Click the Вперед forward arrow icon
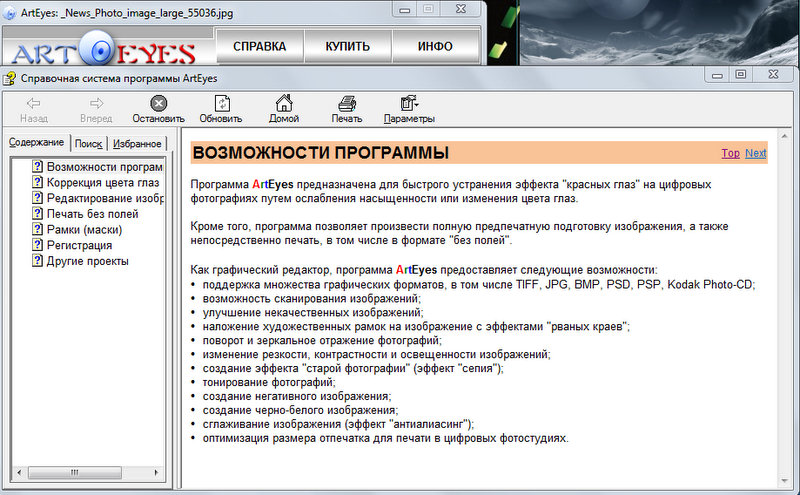Viewport: 800px width, 495px height. point(96,104)
